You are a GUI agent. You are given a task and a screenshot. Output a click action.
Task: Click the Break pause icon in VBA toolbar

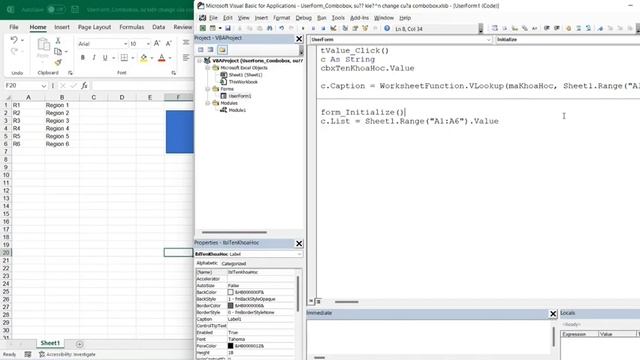(313, 28)
